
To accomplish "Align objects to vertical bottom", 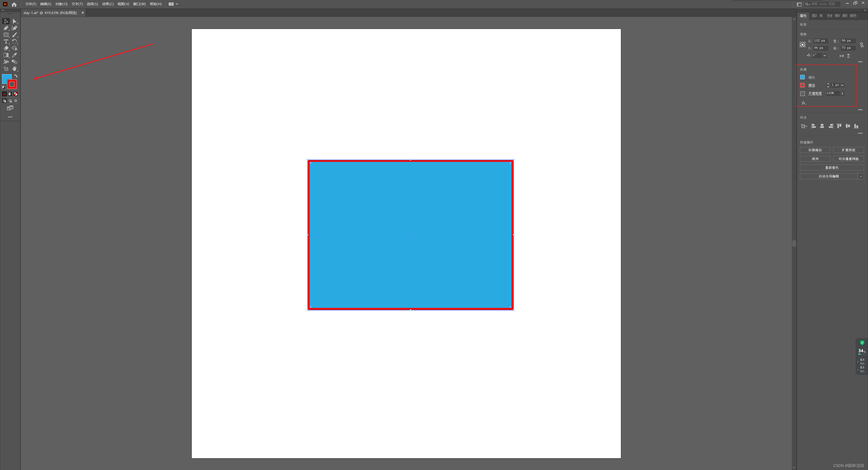I will (856, 126).
